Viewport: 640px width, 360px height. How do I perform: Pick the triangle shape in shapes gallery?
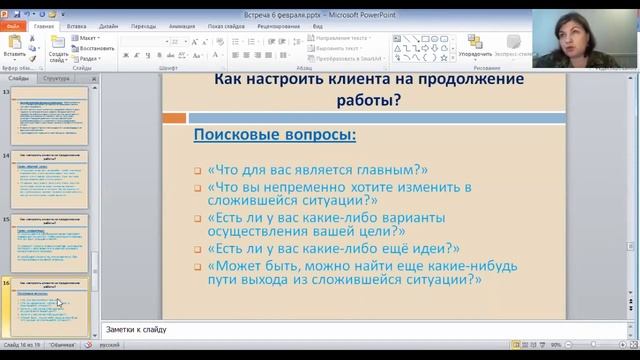(397, 49)
